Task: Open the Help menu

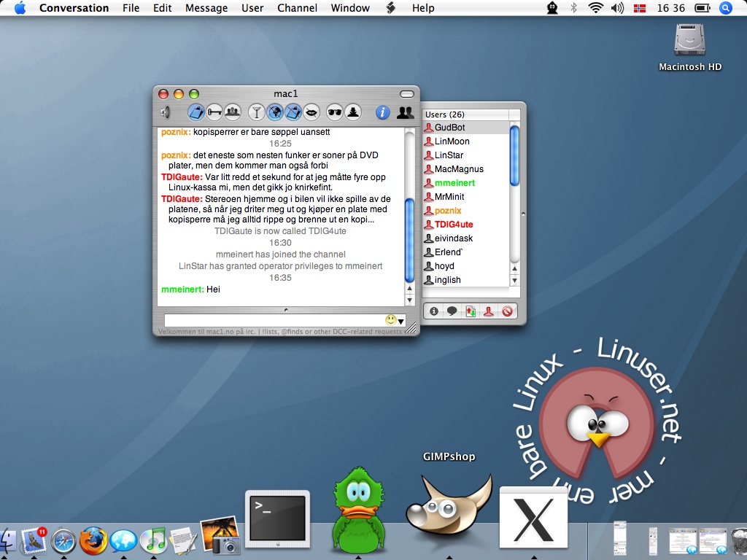Action: pyautogui.click(x=423, y=8)
